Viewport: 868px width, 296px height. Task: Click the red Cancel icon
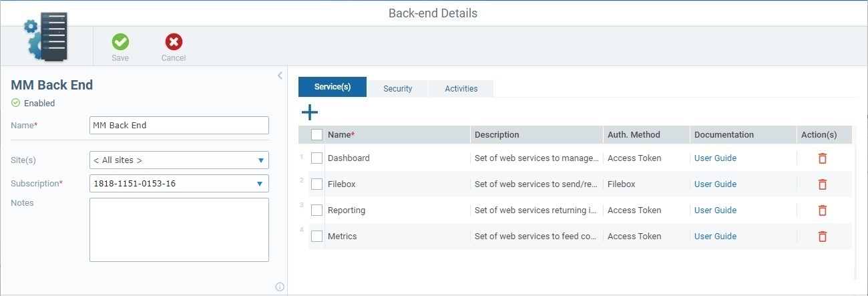(174, 42)
